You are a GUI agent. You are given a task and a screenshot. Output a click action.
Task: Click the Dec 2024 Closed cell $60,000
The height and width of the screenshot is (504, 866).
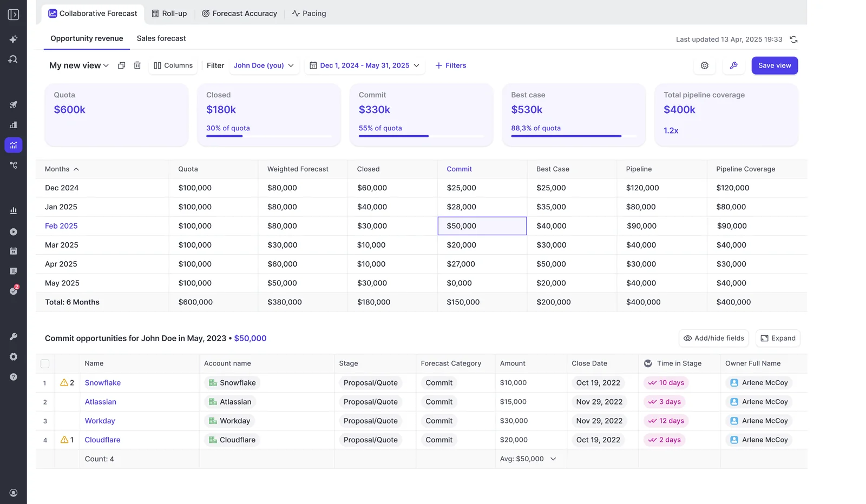(x=392, y=188)
